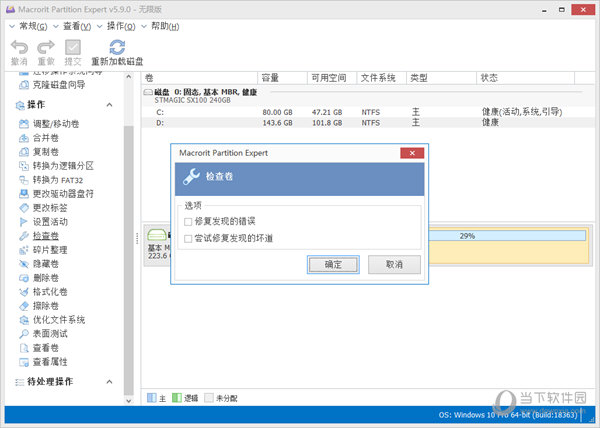The height and width of the screenshot is (428, 600).
Task: Open 表面测试 surface test tool
Action: (50, 334)
